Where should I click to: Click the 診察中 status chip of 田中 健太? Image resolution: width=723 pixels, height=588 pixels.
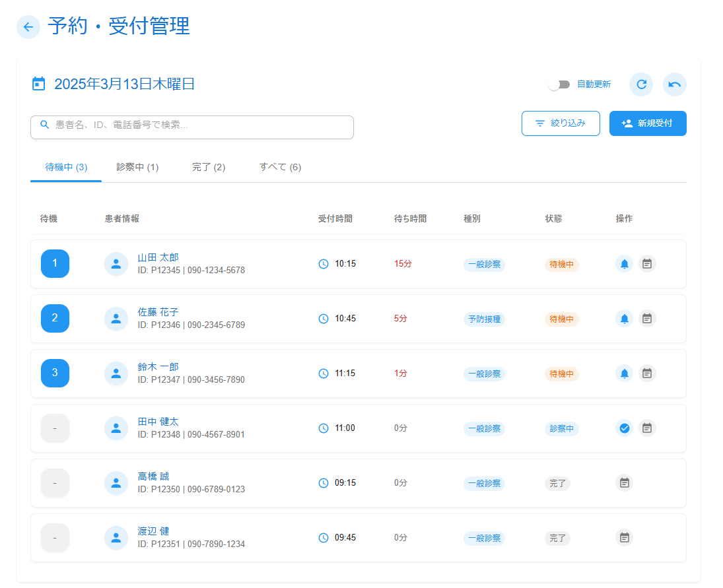point(562,429)
